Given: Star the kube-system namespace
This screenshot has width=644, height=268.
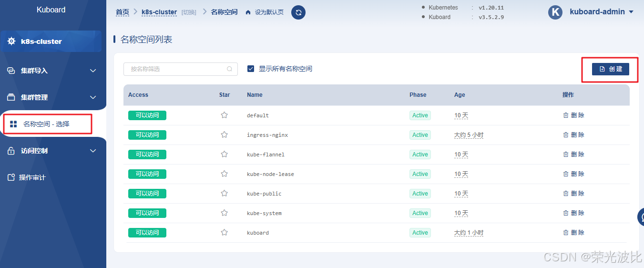Looking at the screenshot, I should click(224, 213).
